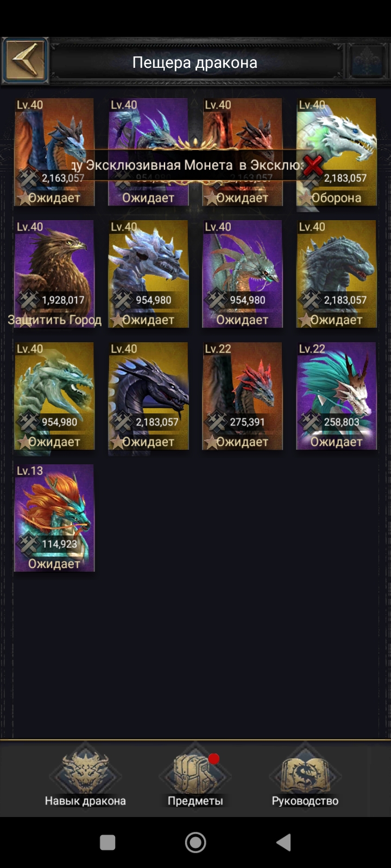Select the black dragon with 2,183,057 power
The image size is (391, 868).
pyautogui.click(x=148, y=396)
